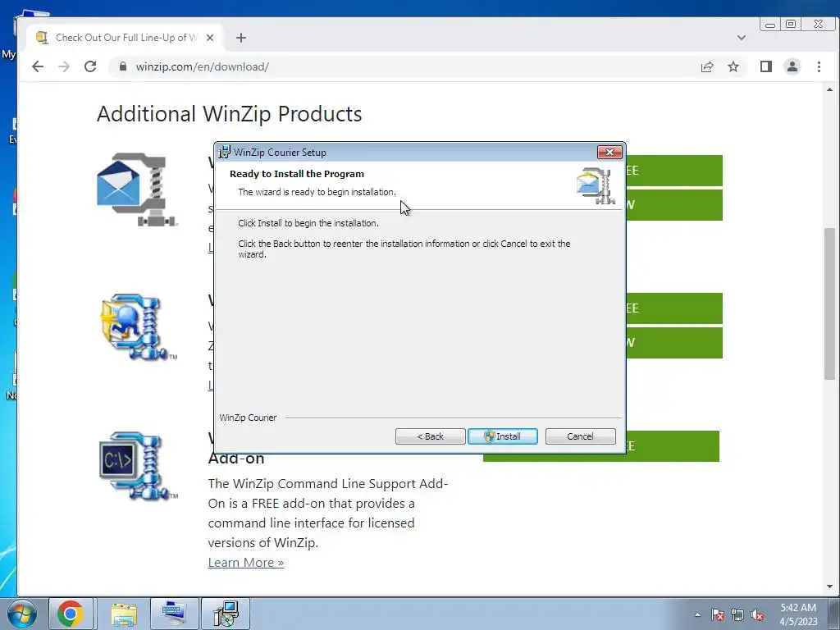Click the site lock icon in address bar

click(x=123, y=66)
